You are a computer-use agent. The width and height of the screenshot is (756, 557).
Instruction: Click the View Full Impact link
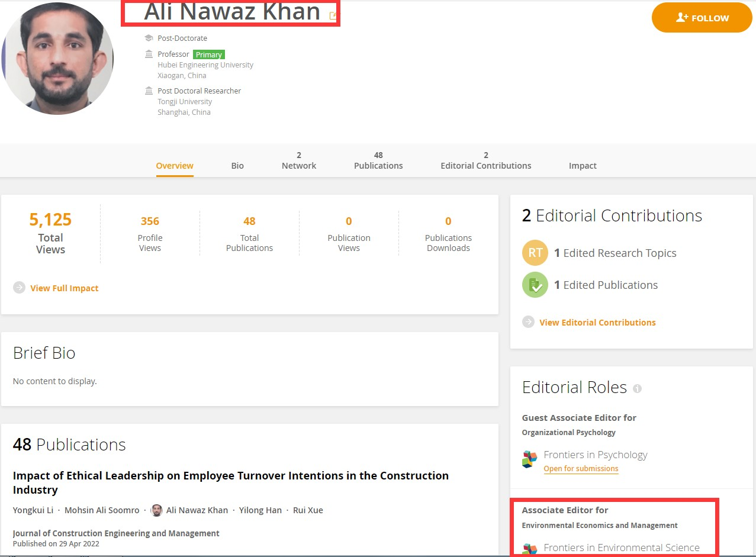[65, 288]
